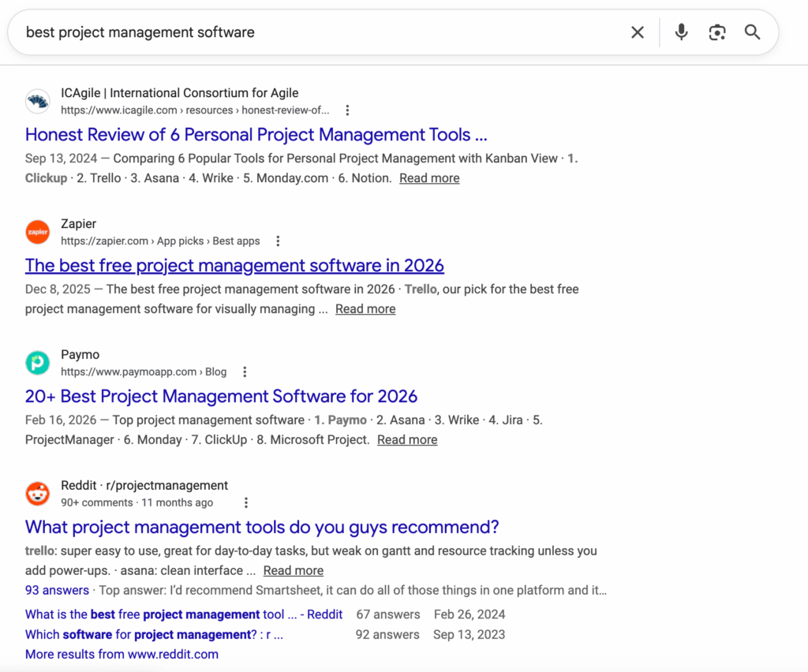The width and height of the screenshot is (808, 672).
Task: Open What project management tools do you guys recommend
Action: coord(262,527)
